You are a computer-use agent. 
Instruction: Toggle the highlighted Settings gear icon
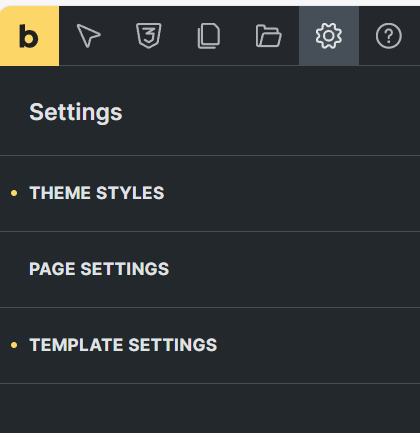click(329, 36)
